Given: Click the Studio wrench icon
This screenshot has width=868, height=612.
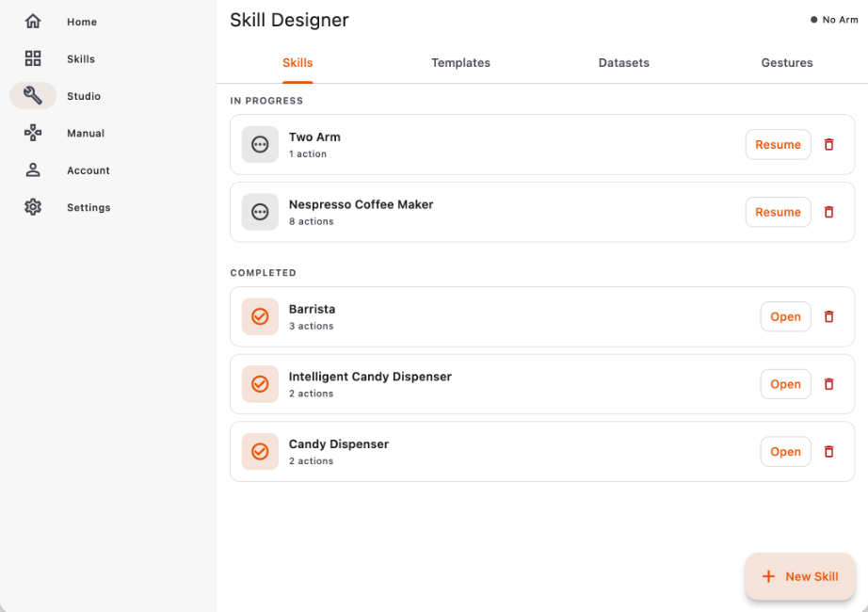Looking at the screenshot, I should pyautogui.click(x=33, y=96).
